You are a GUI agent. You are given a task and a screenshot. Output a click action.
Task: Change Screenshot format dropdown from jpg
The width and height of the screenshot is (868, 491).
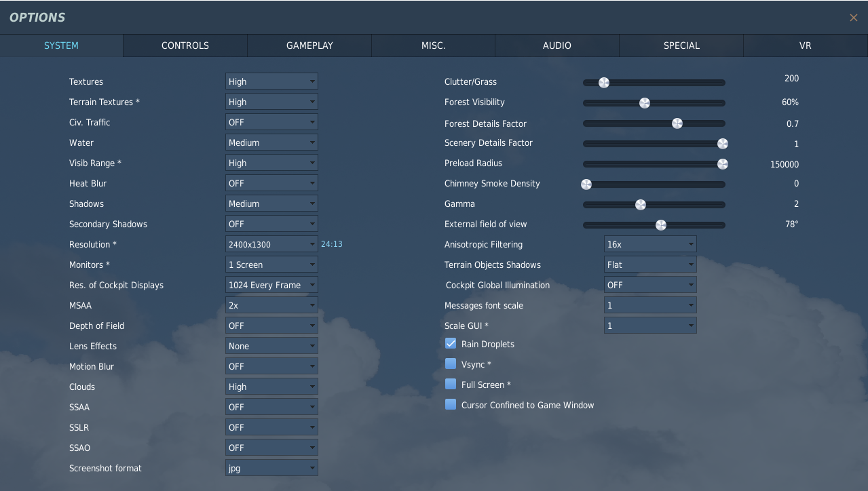point(271,468)
